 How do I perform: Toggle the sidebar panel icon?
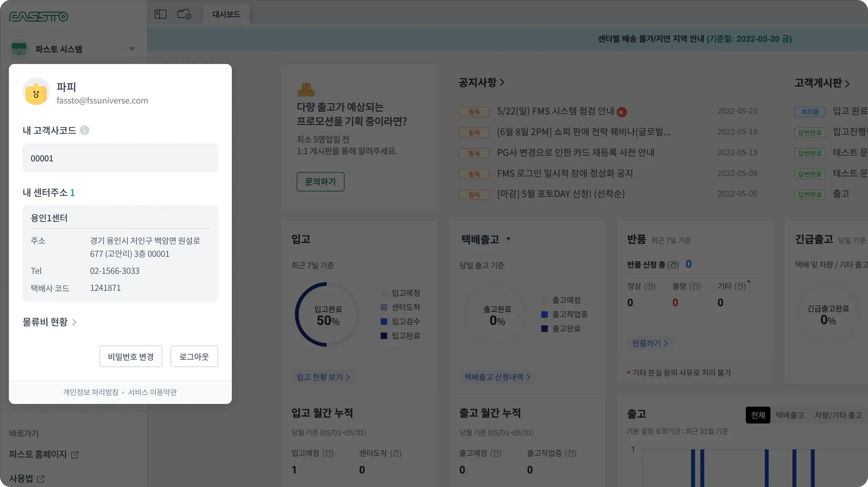click(161, 14)
